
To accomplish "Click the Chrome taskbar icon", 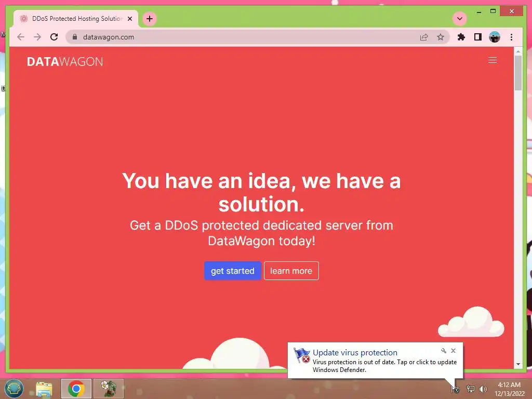I will pyautogui.click(x=76, y=389).
